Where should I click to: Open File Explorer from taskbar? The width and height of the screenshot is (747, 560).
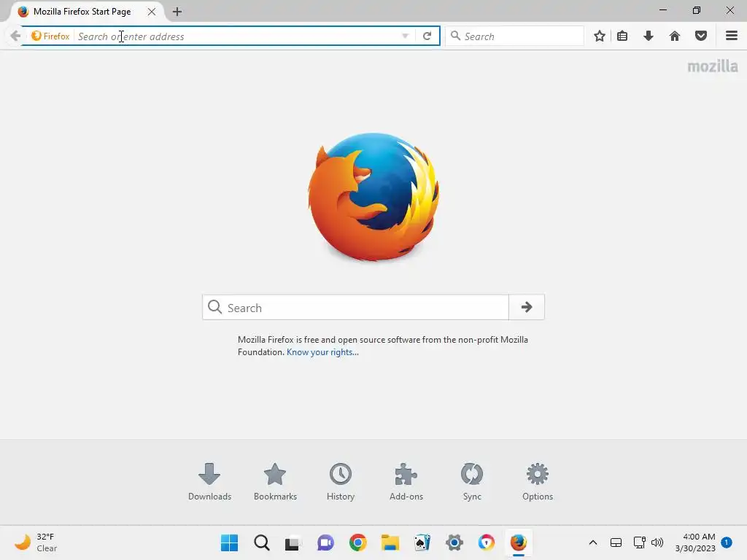pyautogui.click(x=390, y=542)
